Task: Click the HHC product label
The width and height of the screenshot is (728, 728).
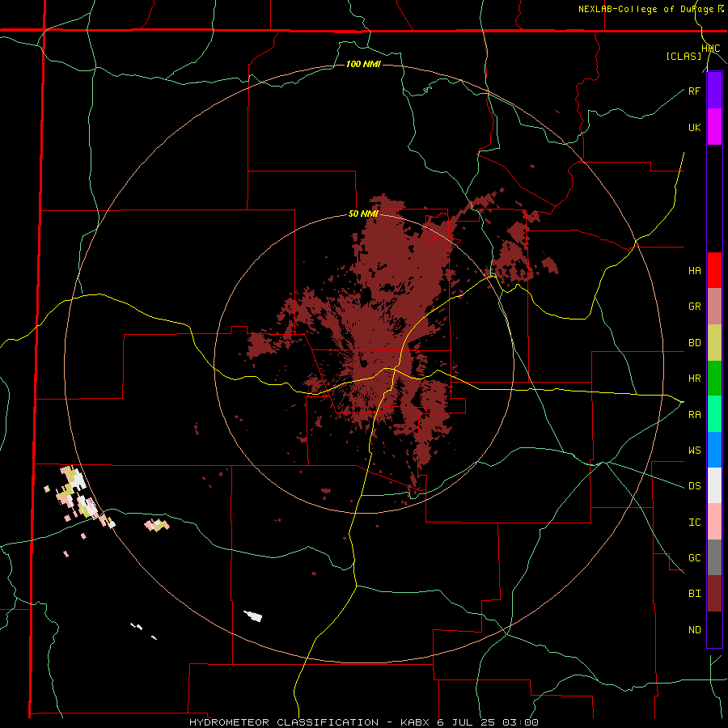Action: click(710, 49)
